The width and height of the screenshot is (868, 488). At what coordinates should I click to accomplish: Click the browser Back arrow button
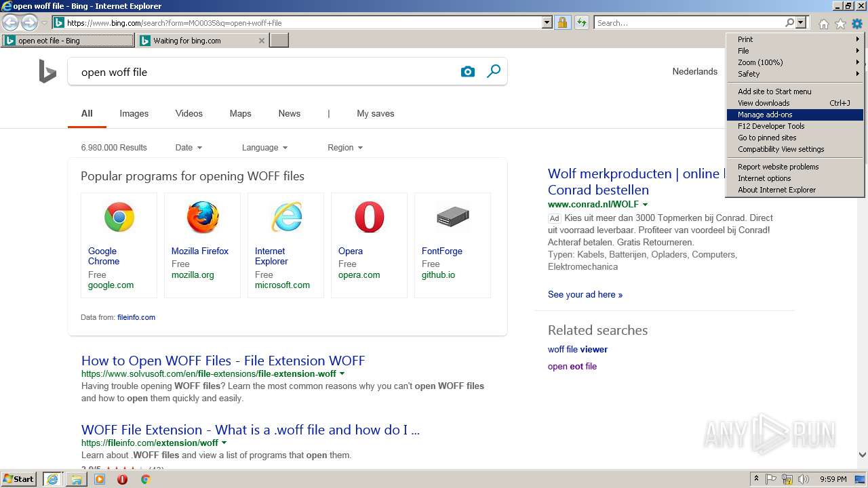pyautogui.click(x=11, y=22)
